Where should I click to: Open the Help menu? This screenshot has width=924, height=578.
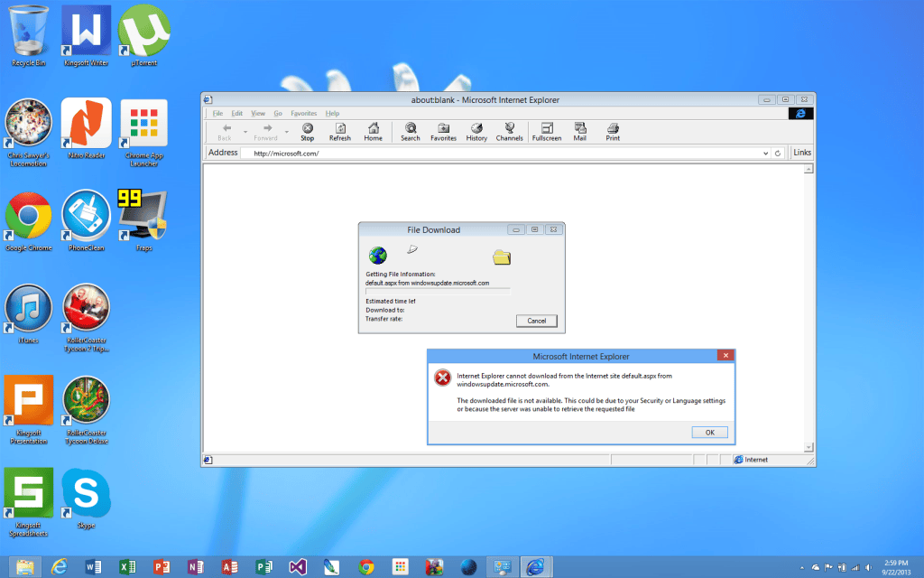pos(332,113)
